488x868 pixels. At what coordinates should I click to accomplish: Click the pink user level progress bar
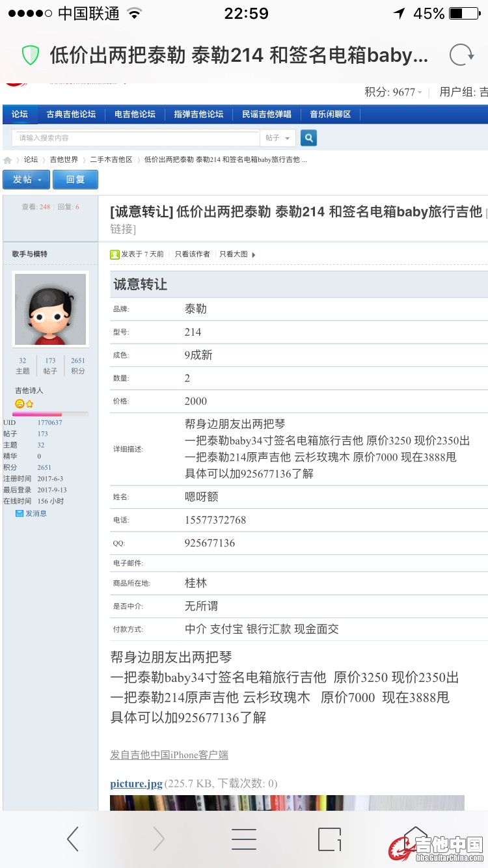coord(50,414)
